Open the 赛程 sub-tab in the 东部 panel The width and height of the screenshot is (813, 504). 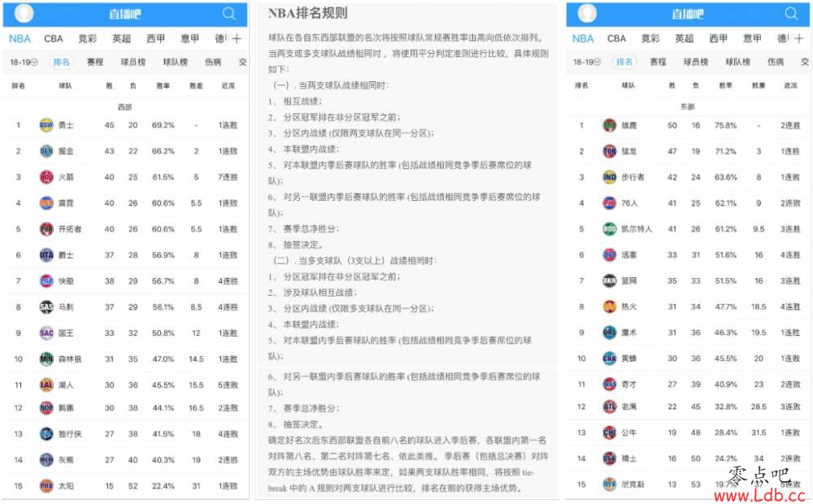658,63
